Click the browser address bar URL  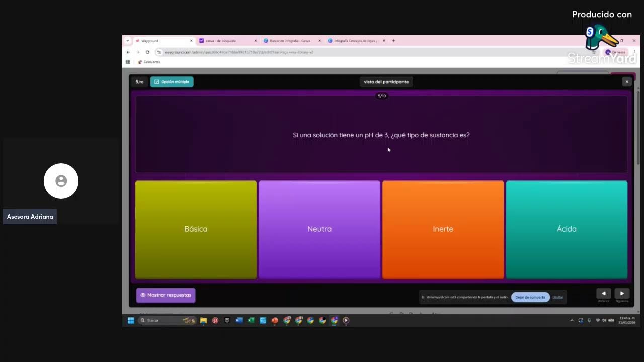(x=239, y=52)
